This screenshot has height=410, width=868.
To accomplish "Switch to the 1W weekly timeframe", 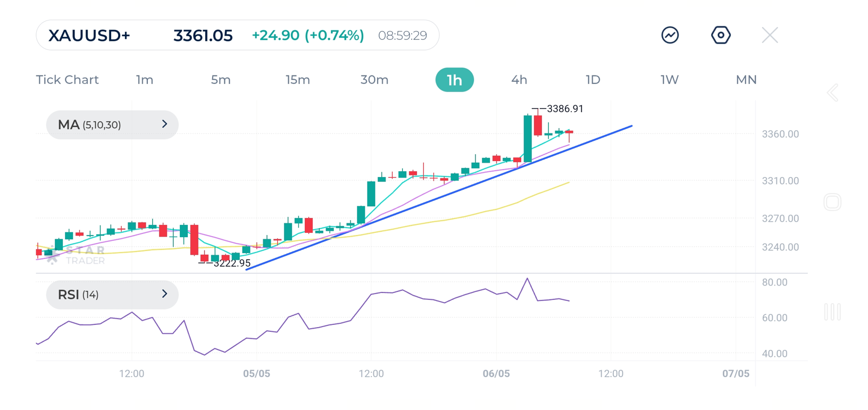I will (x=670, y=80).
